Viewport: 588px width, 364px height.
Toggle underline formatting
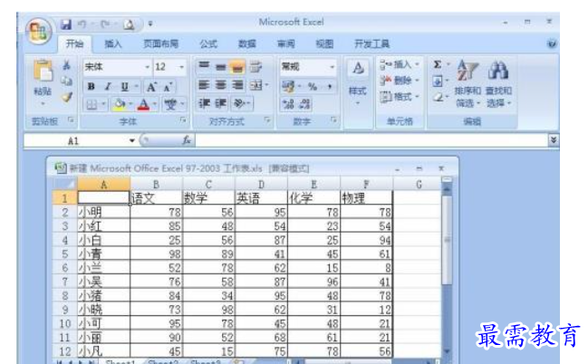coord(125,87)
